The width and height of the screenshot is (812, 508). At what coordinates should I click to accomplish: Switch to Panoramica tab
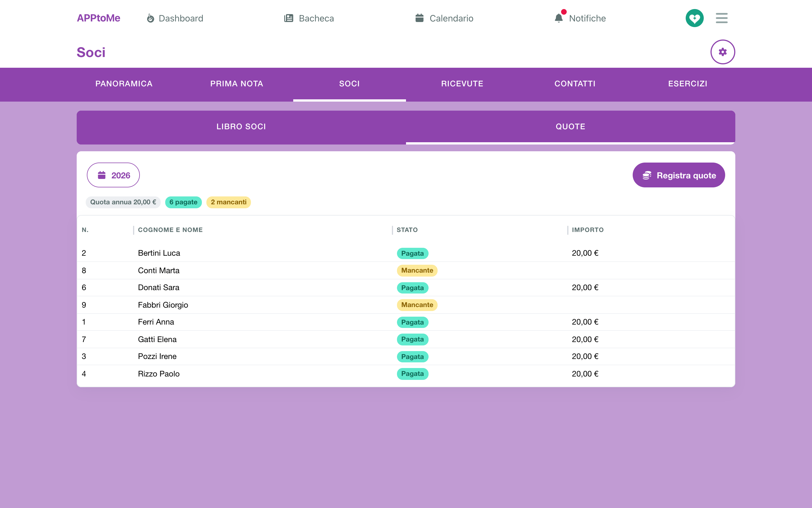[x=124, y=84]
